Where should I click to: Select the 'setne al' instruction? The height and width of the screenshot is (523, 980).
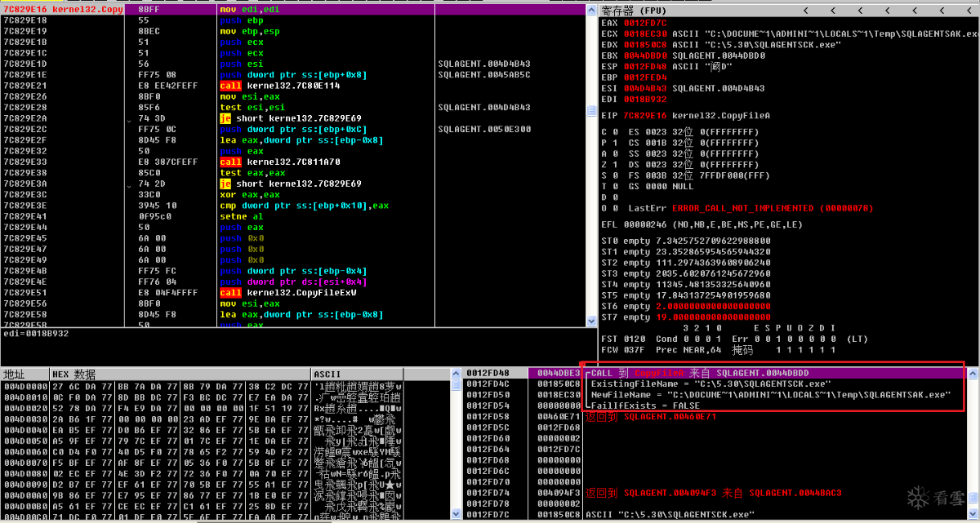pyautogui.click(x=241, y=216)
